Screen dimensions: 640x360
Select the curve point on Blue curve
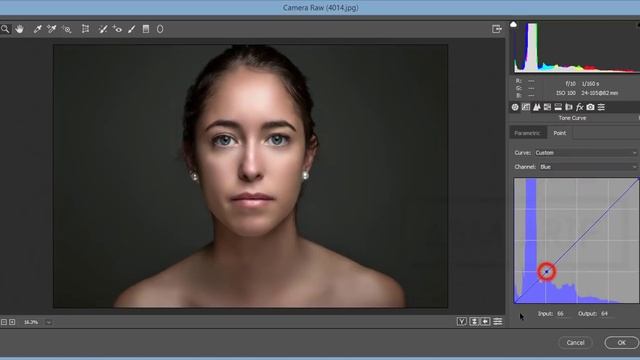click(547, 271)
